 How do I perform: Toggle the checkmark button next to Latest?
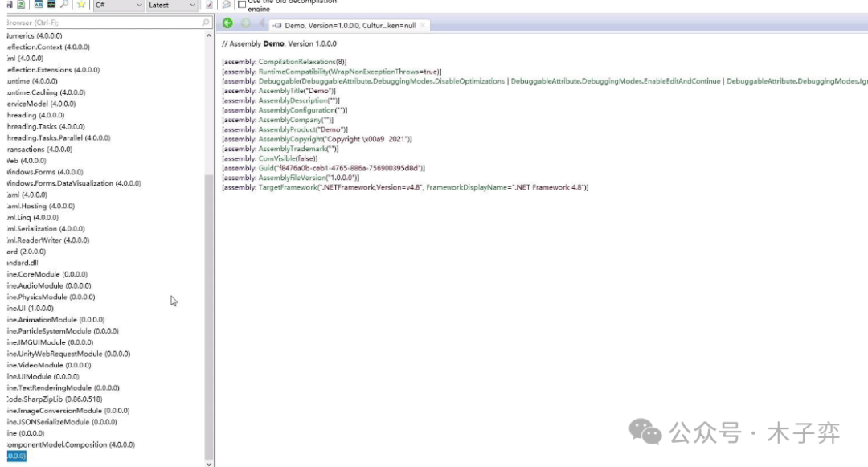coord(209,5)
